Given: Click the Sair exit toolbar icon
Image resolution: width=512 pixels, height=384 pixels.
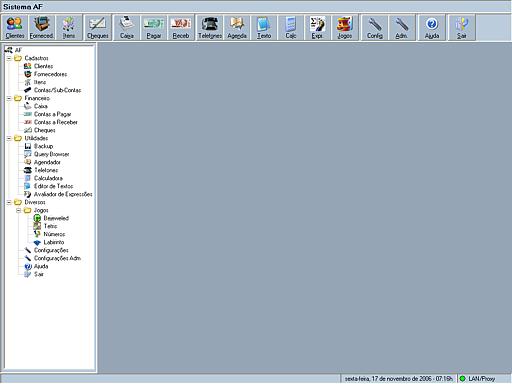Looking at the screenshot, I should [x=462, y=27].
